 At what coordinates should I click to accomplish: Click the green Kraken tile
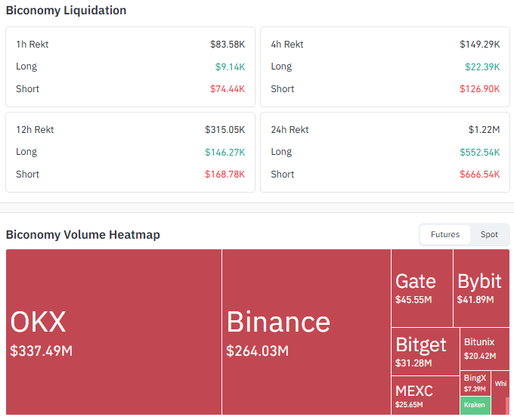pyautogui.click(x=475, y=405)
